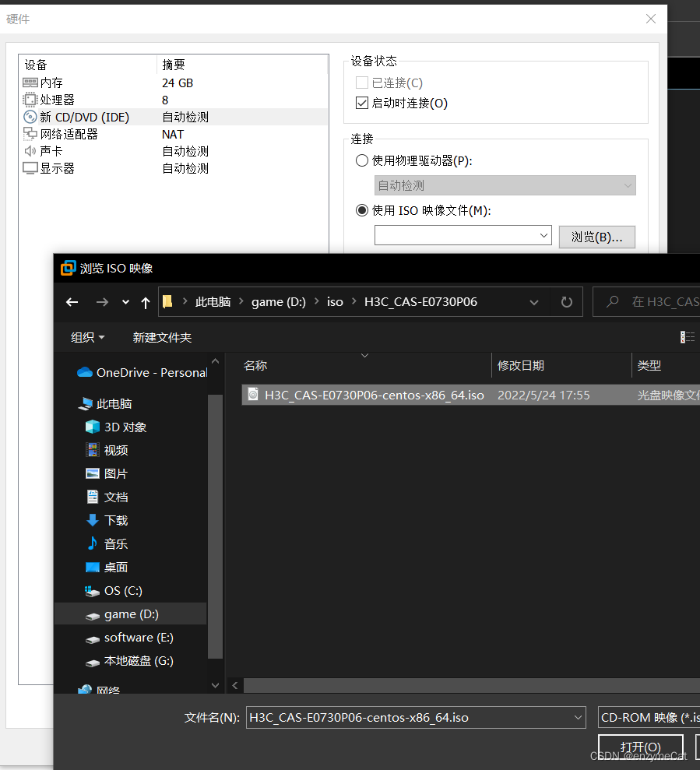Click the 浏览(B)... button
This screenshot has height=770, width=700.
[597, 237]
